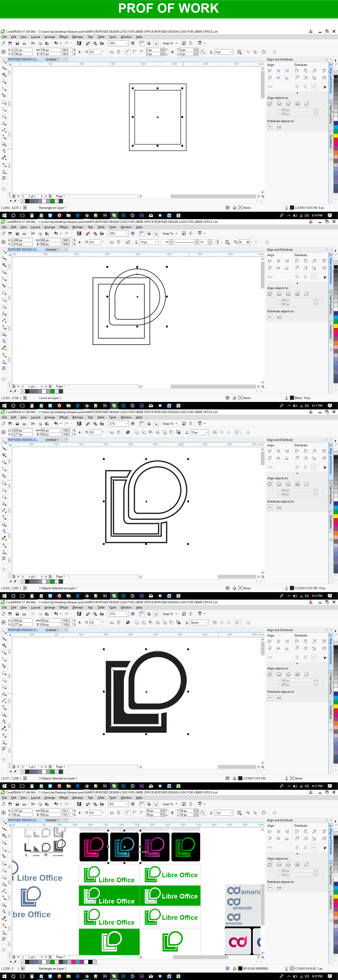338x980 pixels.
Task: Open File menu in top window
Action: [x=4, y=37]
